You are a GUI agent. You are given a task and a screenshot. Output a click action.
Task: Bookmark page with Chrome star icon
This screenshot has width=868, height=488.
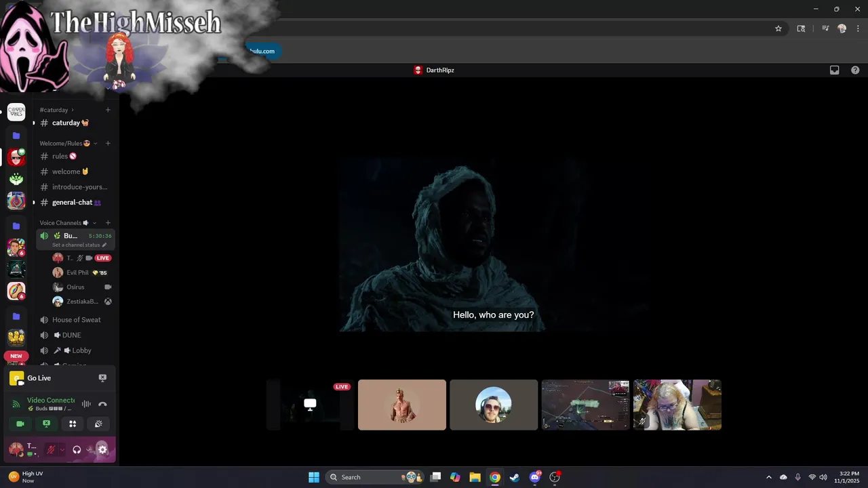[778, 28]
